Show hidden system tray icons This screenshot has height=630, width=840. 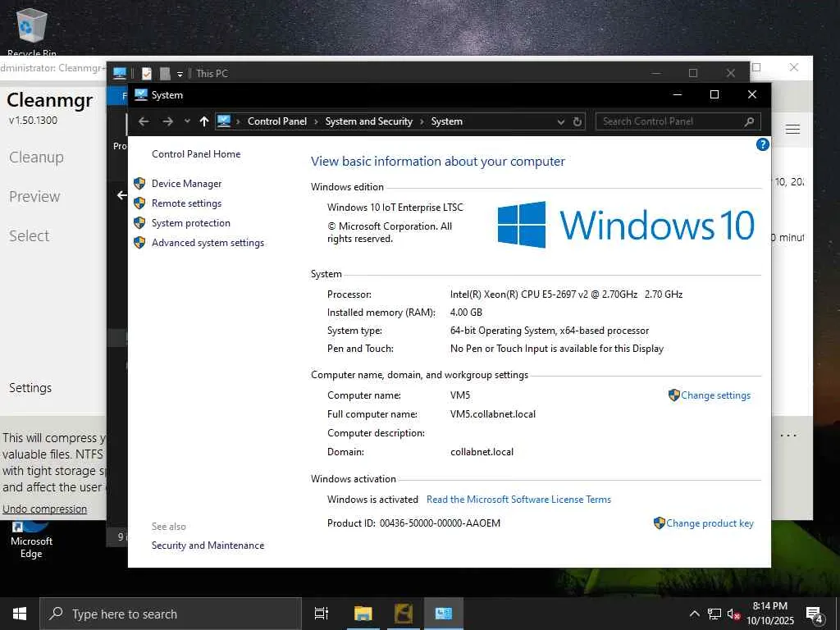click(x=694, y=614)
